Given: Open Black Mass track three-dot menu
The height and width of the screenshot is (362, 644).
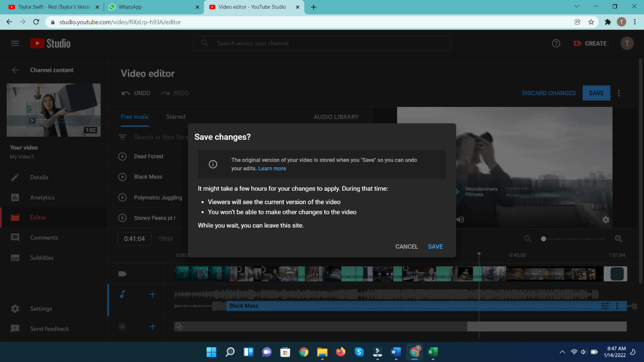Looking at the screenshot, I should click(x=617, y=306).
